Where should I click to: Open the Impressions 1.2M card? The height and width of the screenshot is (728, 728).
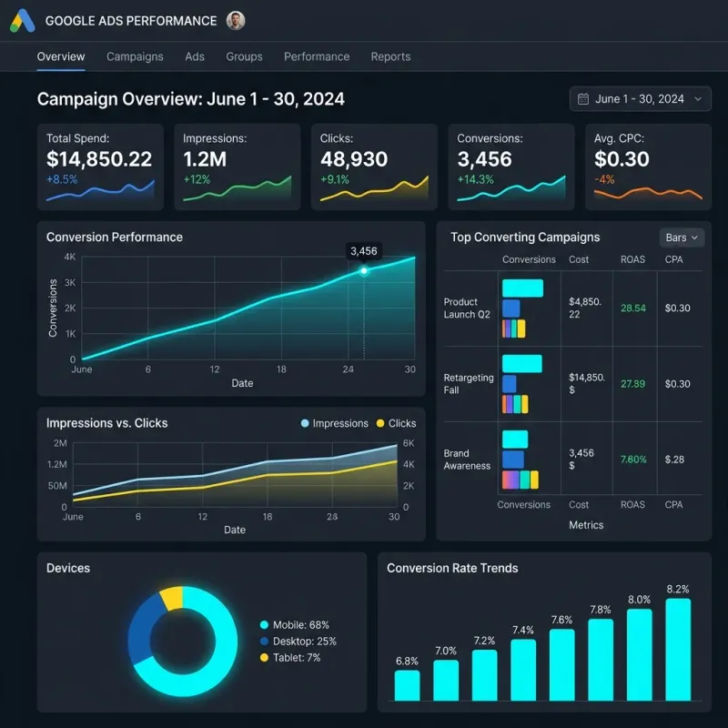coord(238,167)
